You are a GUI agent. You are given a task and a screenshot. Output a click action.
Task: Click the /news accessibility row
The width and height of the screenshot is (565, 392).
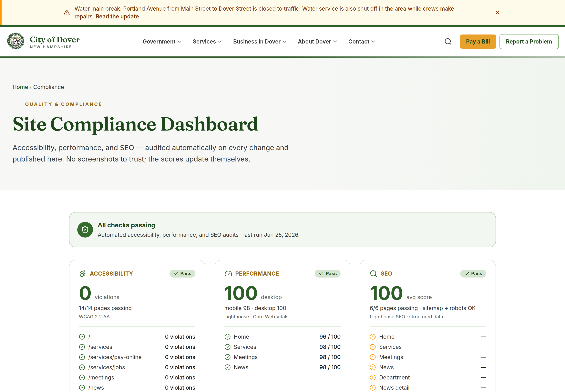[137, 387]
